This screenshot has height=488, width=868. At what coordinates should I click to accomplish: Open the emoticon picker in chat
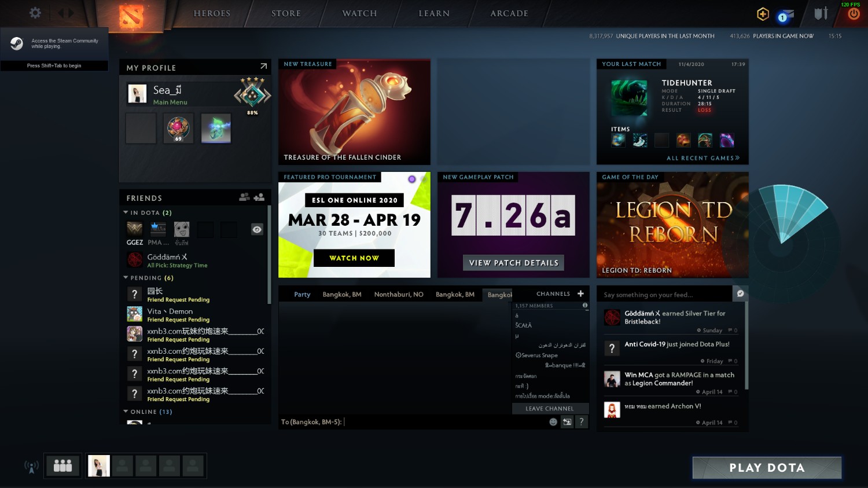[553, 422]
